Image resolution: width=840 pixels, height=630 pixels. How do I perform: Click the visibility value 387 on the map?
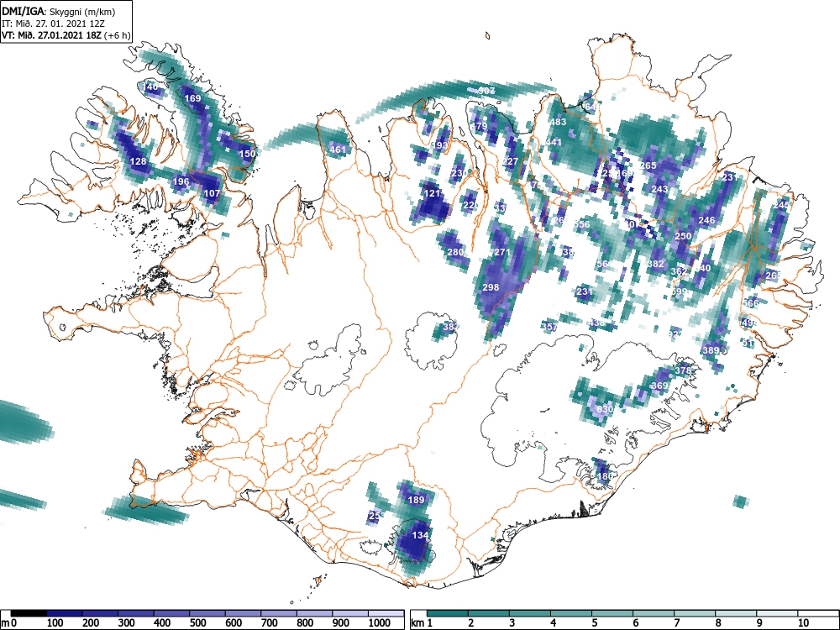452,326
